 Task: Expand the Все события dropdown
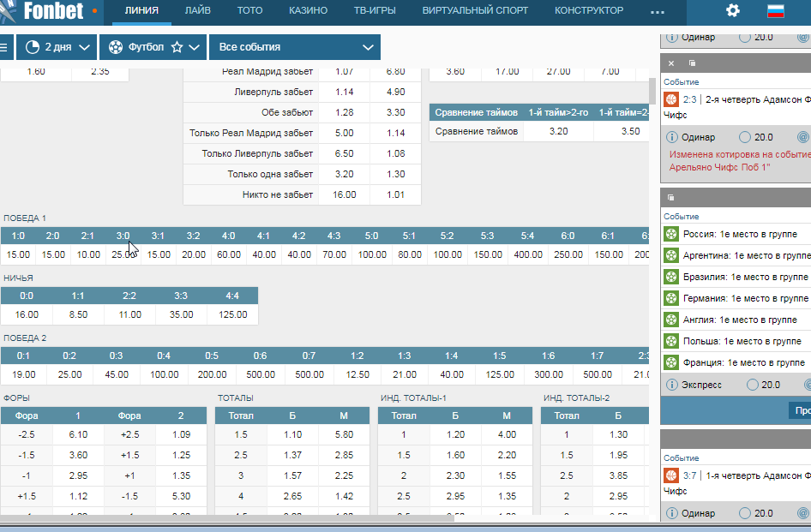pos(295,47)
